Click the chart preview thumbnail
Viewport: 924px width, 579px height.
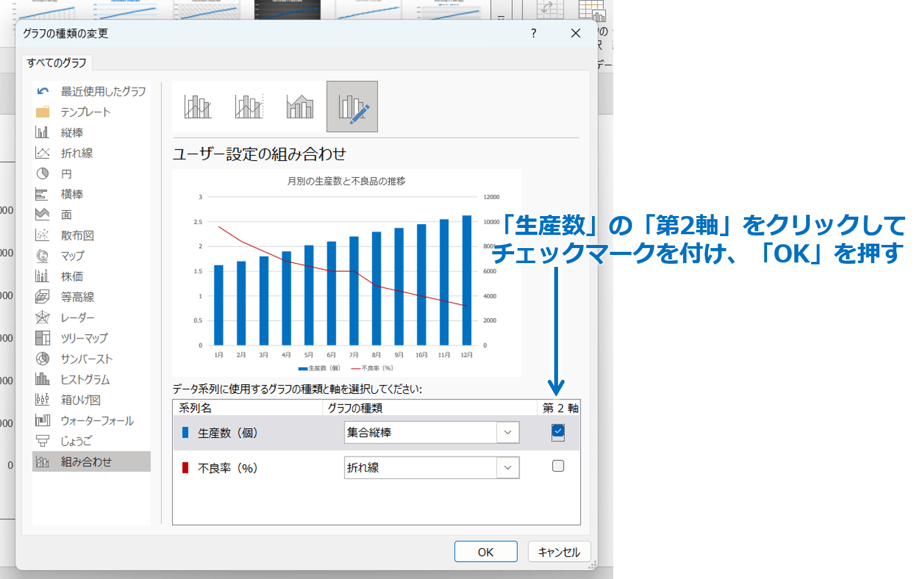click(346, 273)
